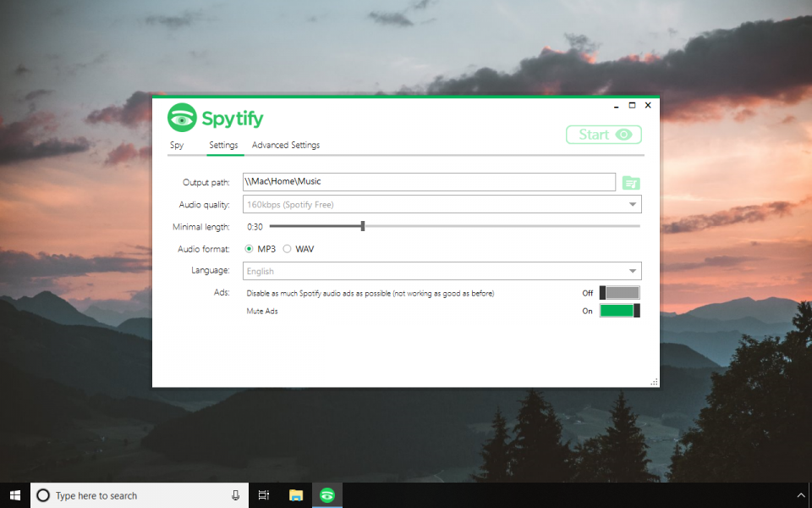Show hidden system tray icons
The image size is (812, 508).
pyautogui.click(x=801, y=495)
